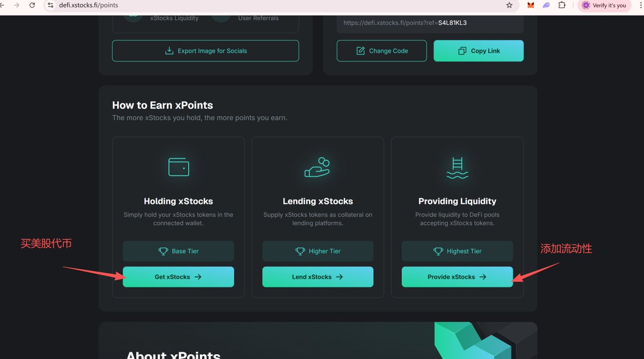Click the trophy icon in Highest Tier
644x359 pixels.
point(438,251)
